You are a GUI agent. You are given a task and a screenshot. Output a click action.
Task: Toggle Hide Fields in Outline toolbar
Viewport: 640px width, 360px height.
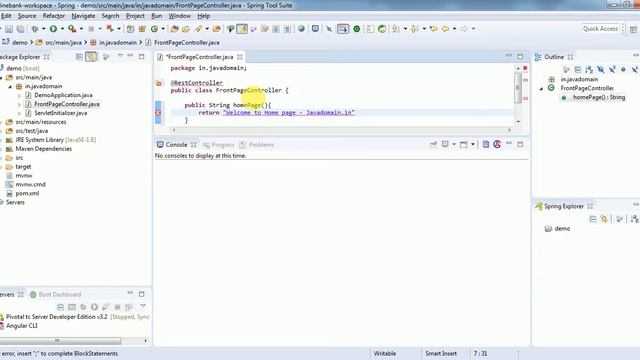pyautogui.click(x=600, y=70)
